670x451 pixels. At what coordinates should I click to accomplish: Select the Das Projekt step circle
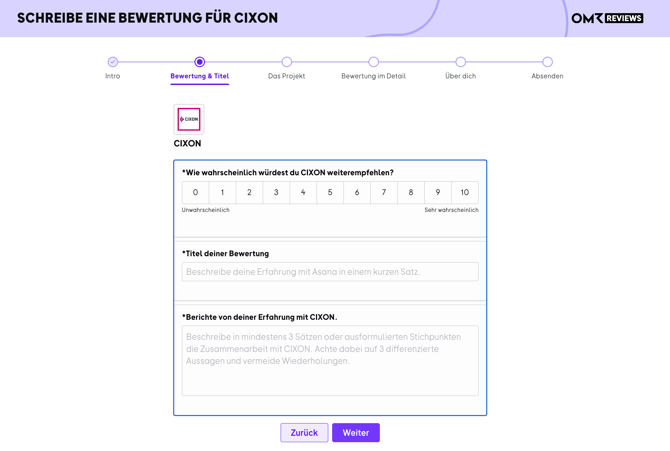point(287,62)
